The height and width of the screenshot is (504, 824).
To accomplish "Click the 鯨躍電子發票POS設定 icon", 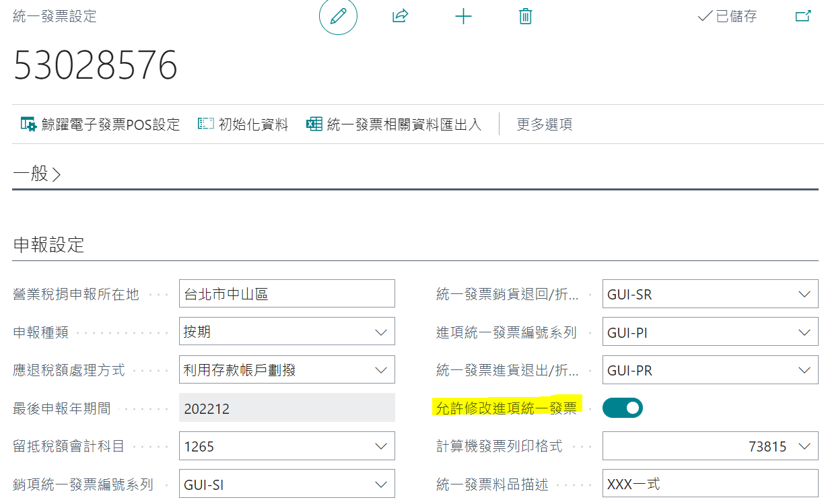I will pyautogui.click(x=28, y=124).
